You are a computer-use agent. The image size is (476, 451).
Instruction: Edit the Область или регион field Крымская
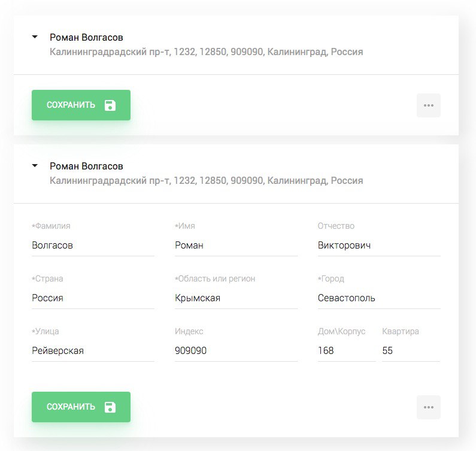click(236, 298)
